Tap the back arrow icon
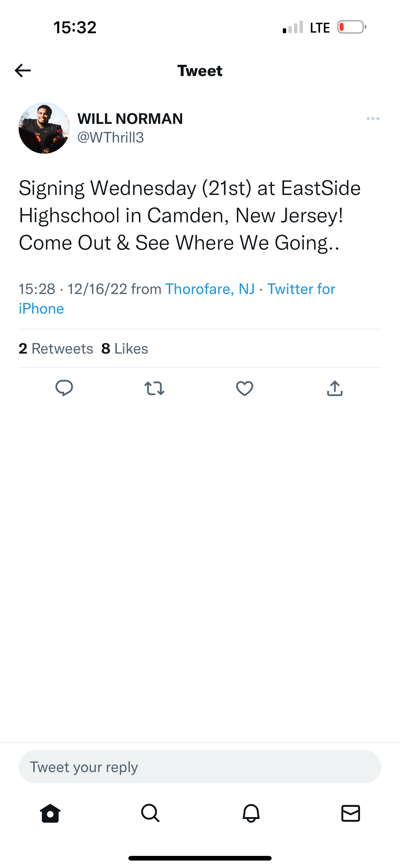This screenshot has height=868, width=400. point(23,70)
